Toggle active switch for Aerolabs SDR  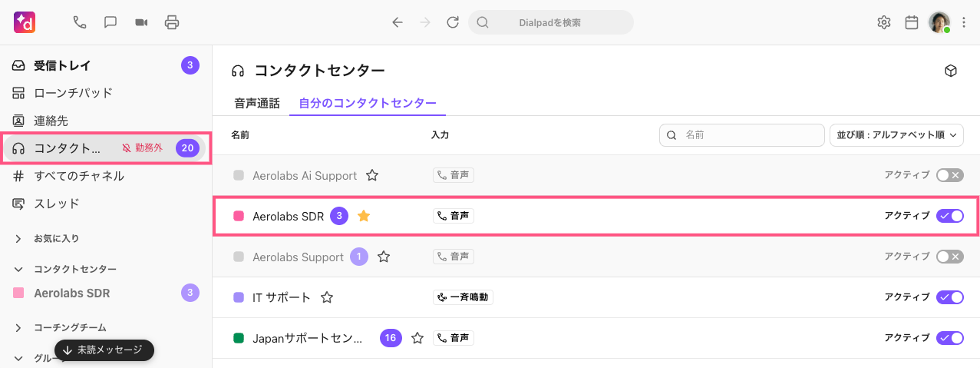coord(950,216)
